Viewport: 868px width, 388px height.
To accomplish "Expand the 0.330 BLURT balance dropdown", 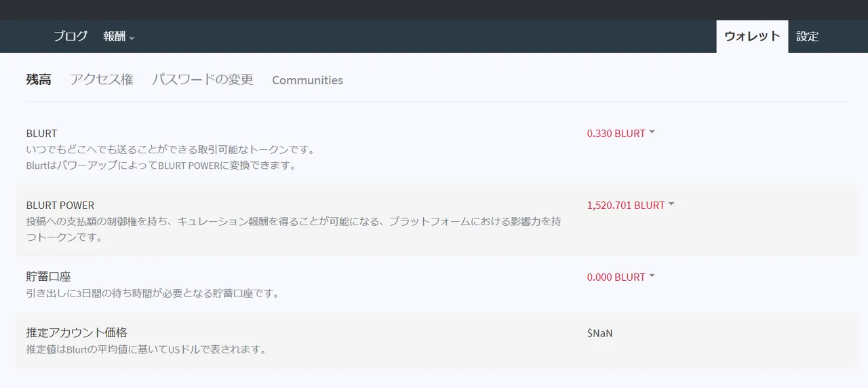I will click(620, 133).
